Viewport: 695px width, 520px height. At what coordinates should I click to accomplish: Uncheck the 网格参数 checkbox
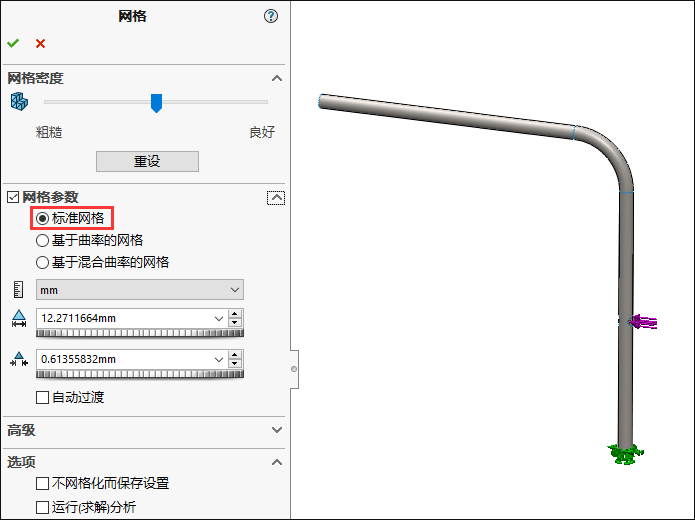tap(13, 197)
